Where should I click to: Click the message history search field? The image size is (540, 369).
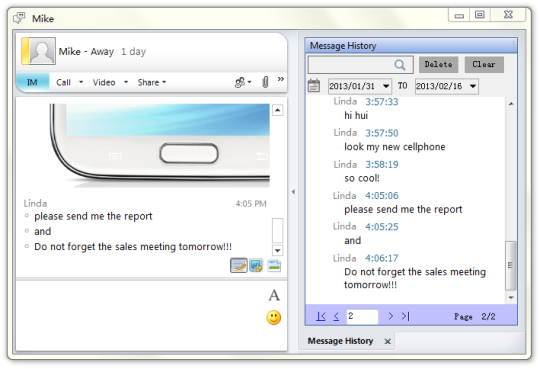(361, 65)
